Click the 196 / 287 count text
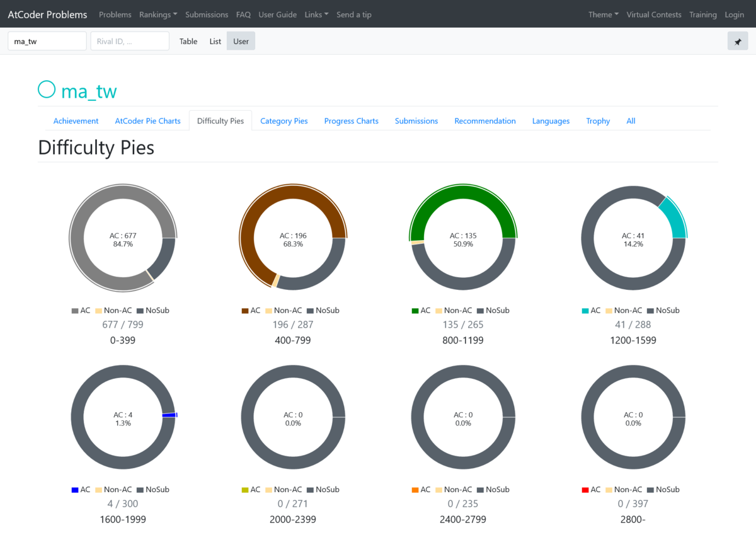This screenshot has width=756, height=552. coord(293,325)
